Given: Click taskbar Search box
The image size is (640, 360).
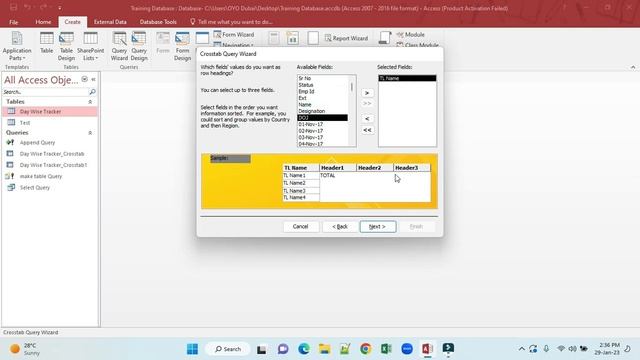Looking at the screenshot, I should (228, 349).
